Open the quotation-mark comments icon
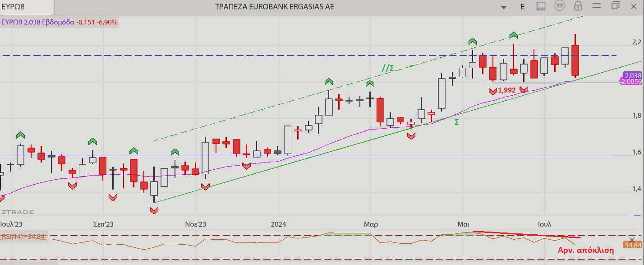Viewport: 644px width, 265px height. [560, 6]
